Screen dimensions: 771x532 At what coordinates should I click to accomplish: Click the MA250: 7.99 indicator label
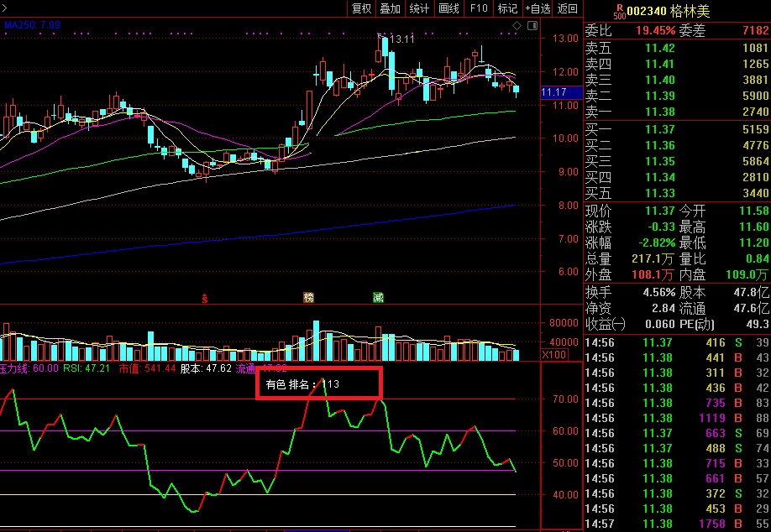point(33,25)
